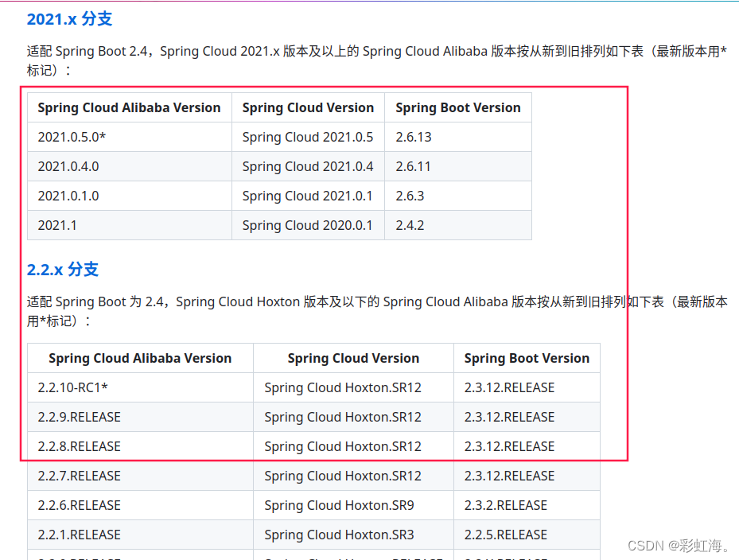Select cell "Spring Cloud 2021.0.1"
The image size is (739, 560).
[x=308, y=196]
